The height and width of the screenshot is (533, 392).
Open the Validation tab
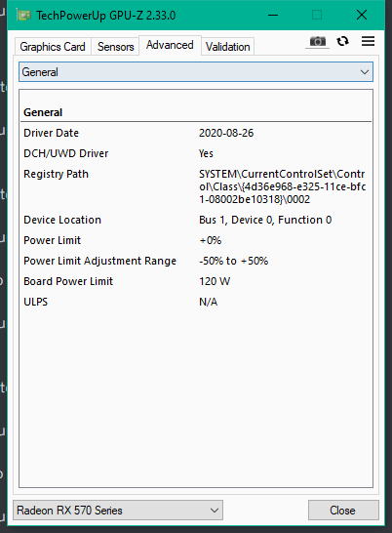point(227,47)
